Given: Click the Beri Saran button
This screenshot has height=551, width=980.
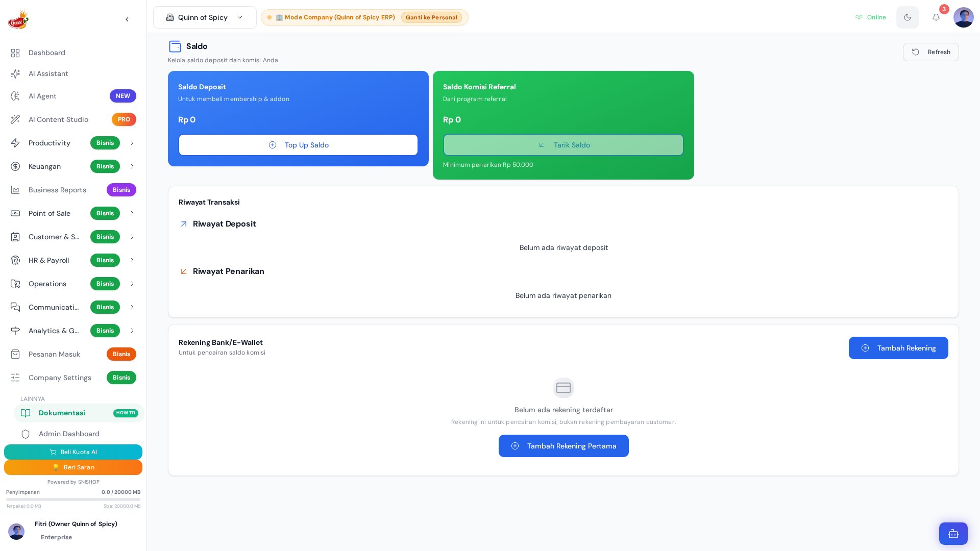Looking at the screenshot, I should (x=73, y=467).
